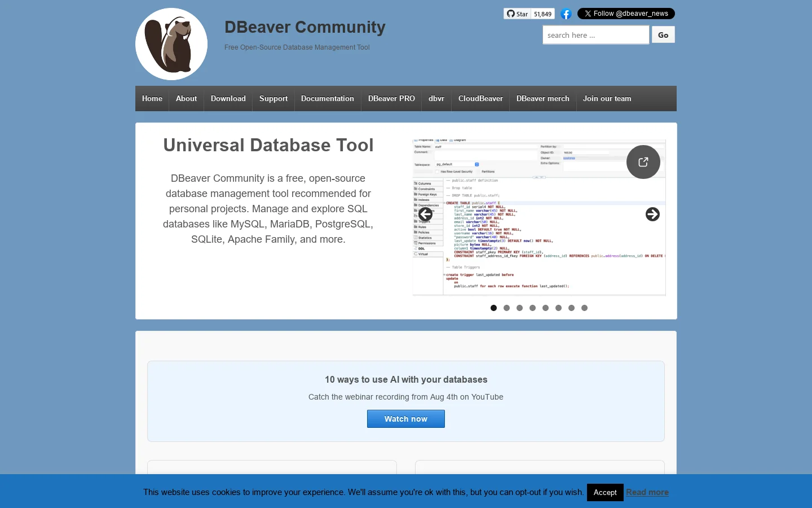The image size is (812, 508).
Task: Open the dbvr menu item
Action: tap(436, 99)
